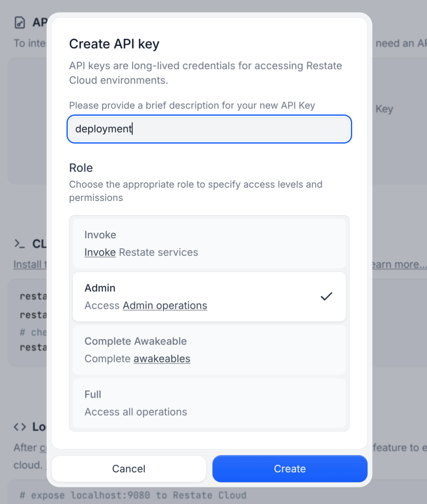427x504 pixels.
Task: Click the Admin role checkmark icon
Action: [x=326, y=296]
